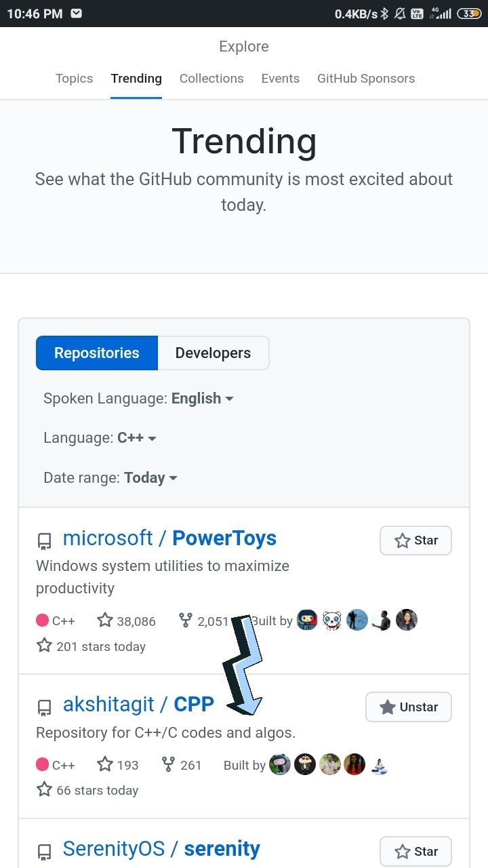
Task: Click the akshitagit CPP repository book icon
Action: point(44,708)
